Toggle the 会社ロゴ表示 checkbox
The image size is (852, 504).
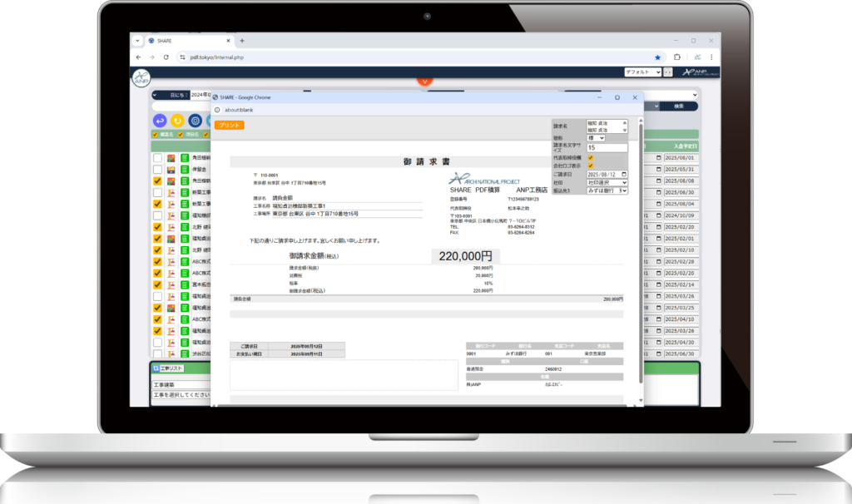pyautogui.click(x=591, y=166)
